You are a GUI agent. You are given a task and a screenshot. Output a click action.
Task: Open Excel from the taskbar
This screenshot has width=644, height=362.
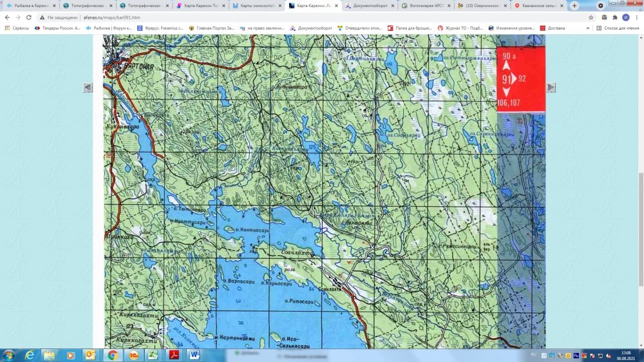point(153,355)
